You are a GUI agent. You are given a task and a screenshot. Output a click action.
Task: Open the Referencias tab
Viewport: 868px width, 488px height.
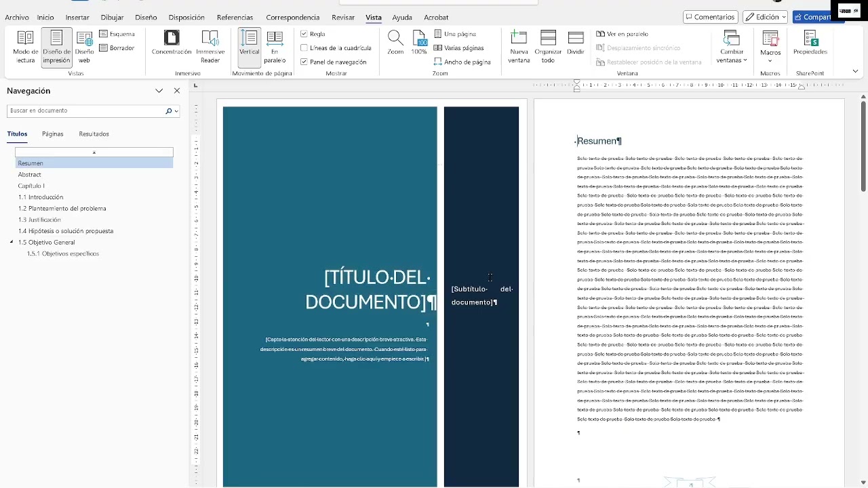(x=235, y=17)
